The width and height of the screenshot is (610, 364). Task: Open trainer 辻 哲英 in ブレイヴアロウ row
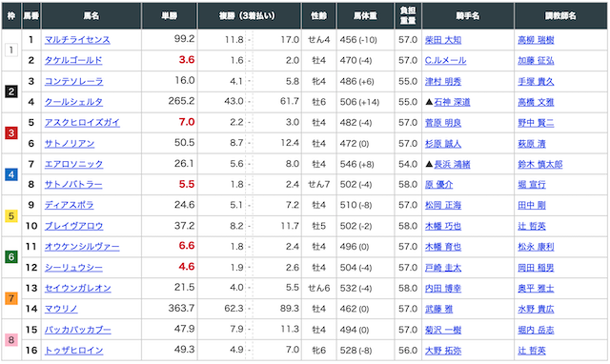pos(532,226)
